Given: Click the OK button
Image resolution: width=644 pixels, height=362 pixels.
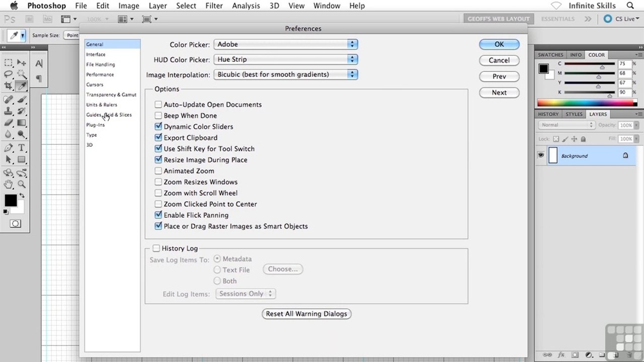Looking at the screenshot, I should pyautogui.click(x=499, y=44).
